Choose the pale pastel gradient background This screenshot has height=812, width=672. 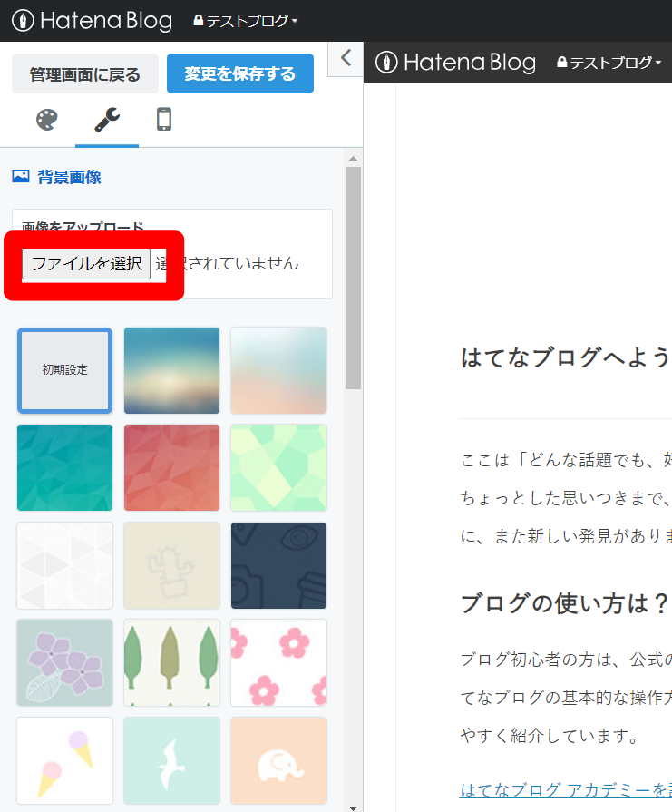pyautogui.click(x=278, y=370)
